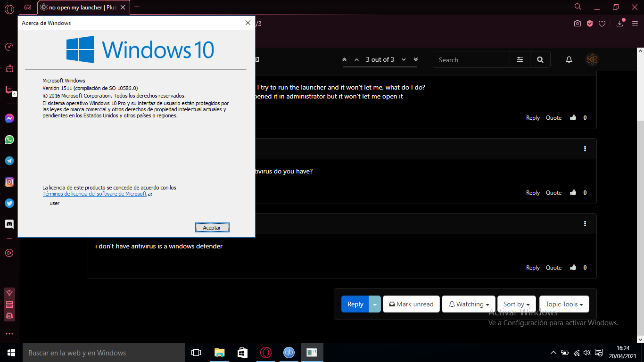Open Telegram in Opera sidebar

pos(9,161)
